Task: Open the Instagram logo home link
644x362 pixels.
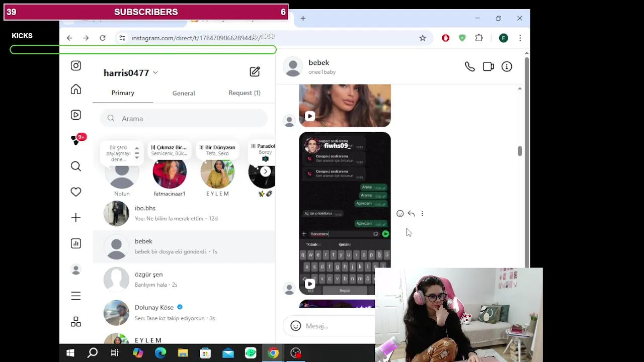Action: (x=76, y=65)
